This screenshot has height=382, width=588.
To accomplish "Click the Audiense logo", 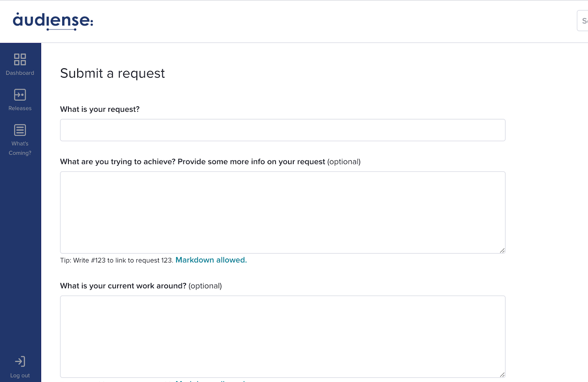I will coord(53,21).
